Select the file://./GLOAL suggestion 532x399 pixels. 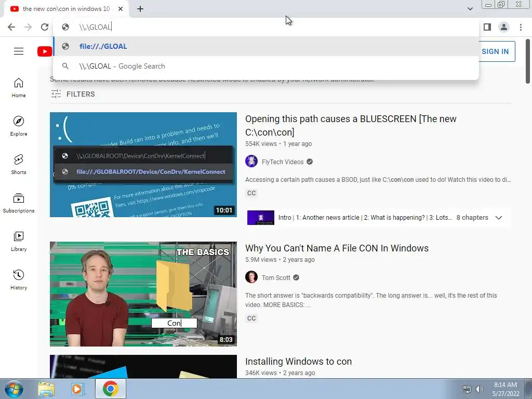point(266,46)
